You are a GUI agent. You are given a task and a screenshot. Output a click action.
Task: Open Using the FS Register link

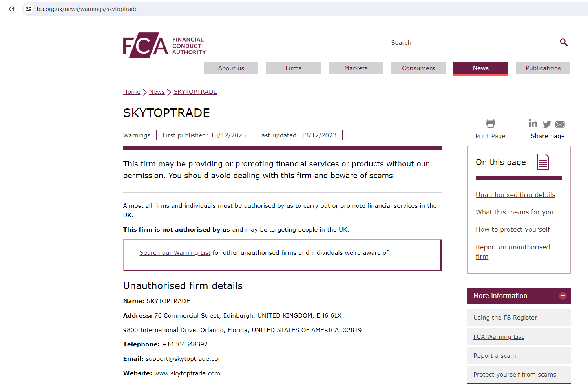[x=505, y=318]
